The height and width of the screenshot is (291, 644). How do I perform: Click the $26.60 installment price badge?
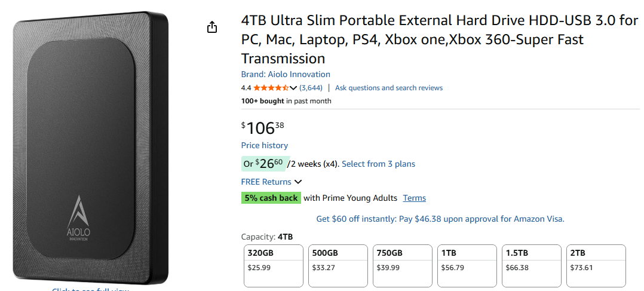pos(263,164)
